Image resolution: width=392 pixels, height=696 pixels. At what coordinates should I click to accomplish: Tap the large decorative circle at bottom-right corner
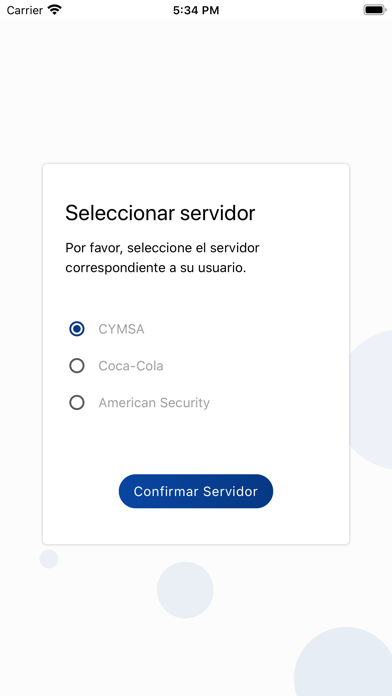coord(346,662)
